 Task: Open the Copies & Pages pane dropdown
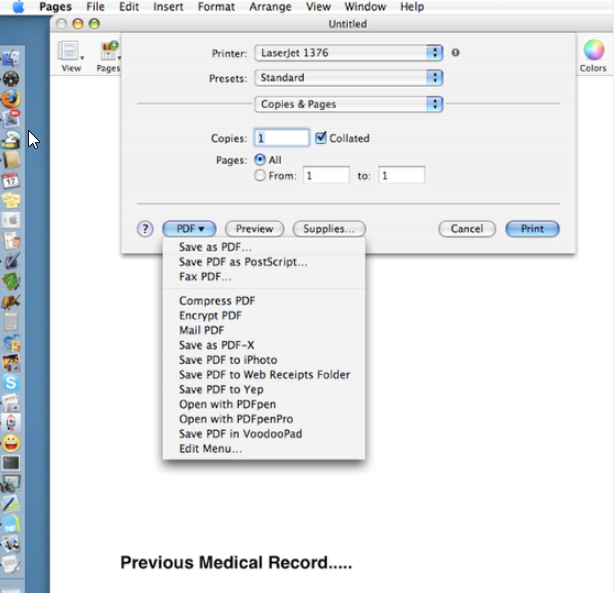(x=349, y=104)
